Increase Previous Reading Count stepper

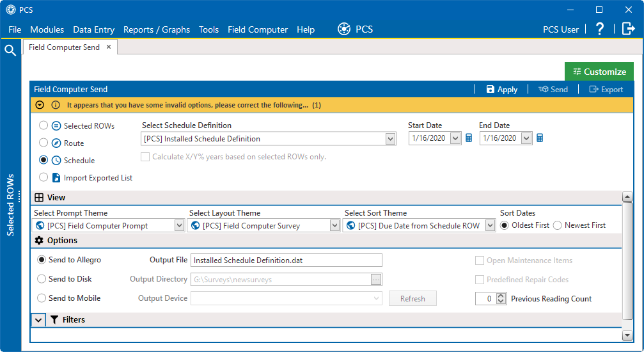coord(501,296)
